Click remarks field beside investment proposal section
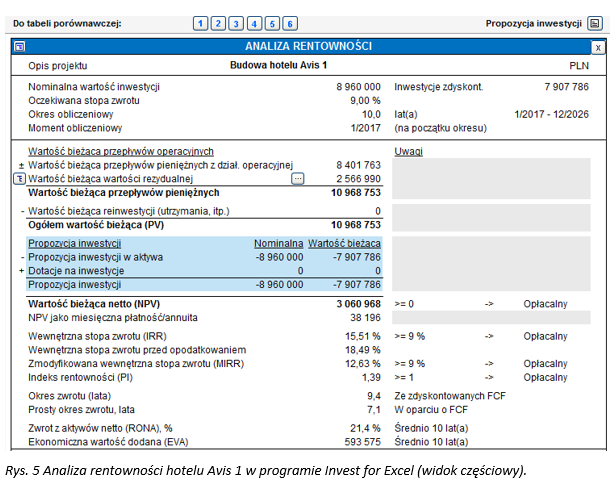This screenshot has height=483, width=612. pyautogui.click(x=491, y=264)
